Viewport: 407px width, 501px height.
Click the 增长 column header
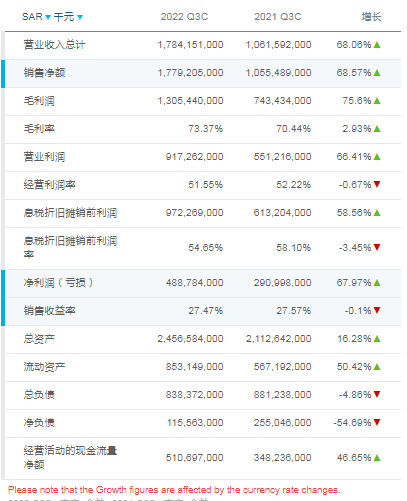click(x=371, y=17)
